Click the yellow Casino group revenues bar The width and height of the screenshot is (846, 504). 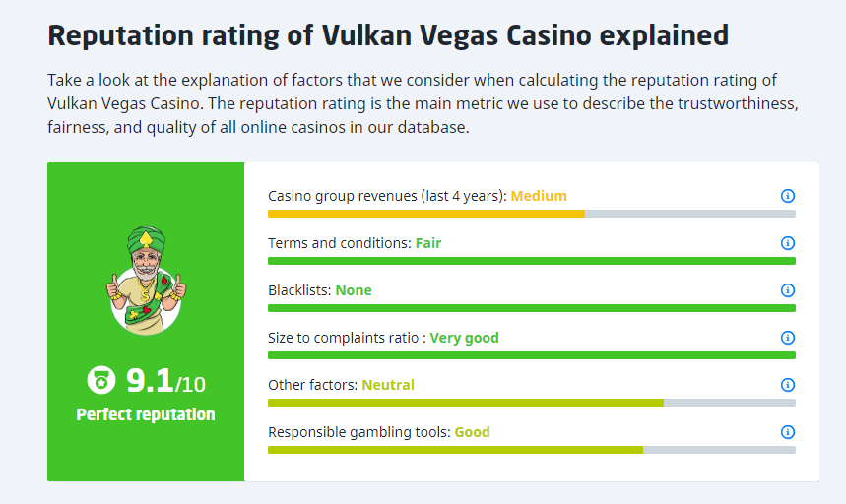pos(426,214)
